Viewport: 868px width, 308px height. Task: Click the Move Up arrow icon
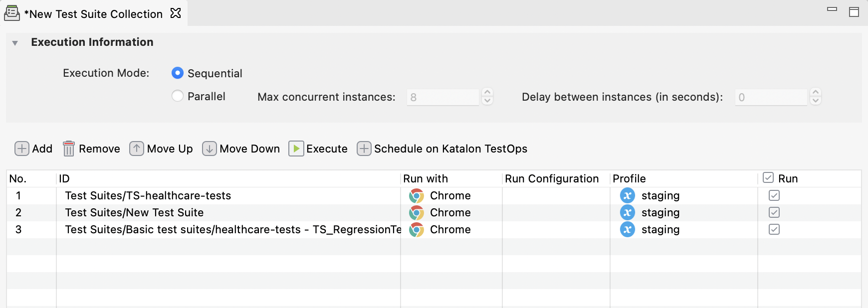coord(137,149)
